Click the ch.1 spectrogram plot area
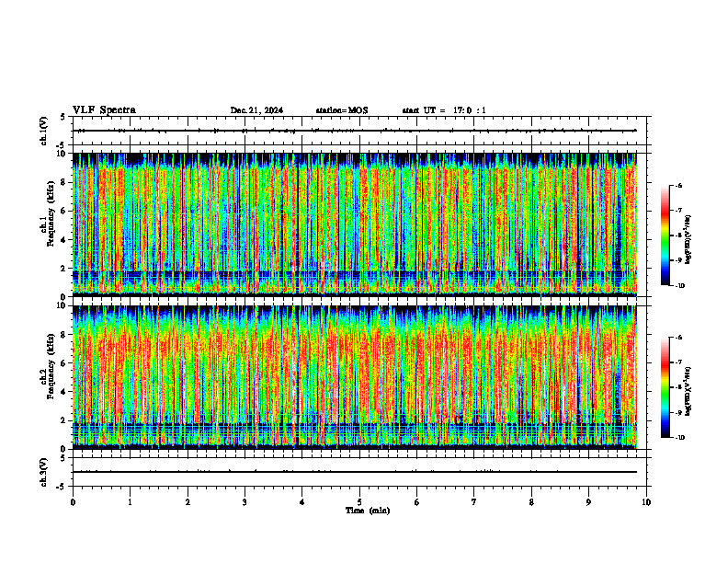Viewport: 728px width, 563px height. [x=355, y=224]
